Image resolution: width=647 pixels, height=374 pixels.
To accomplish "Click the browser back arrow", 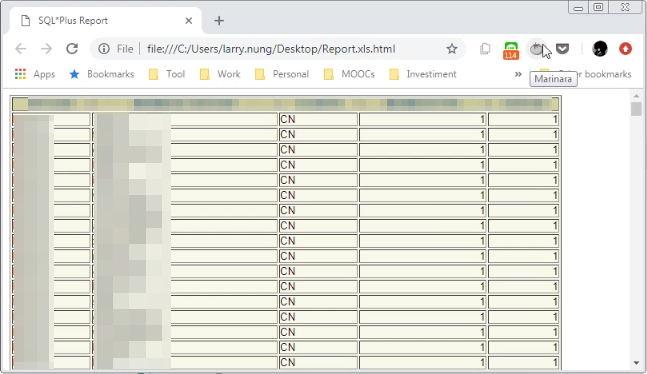I will click(x=20, y=49).
